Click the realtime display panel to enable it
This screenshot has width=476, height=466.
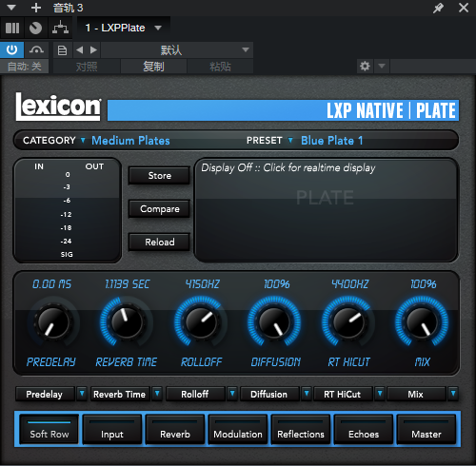click(326, 210)
